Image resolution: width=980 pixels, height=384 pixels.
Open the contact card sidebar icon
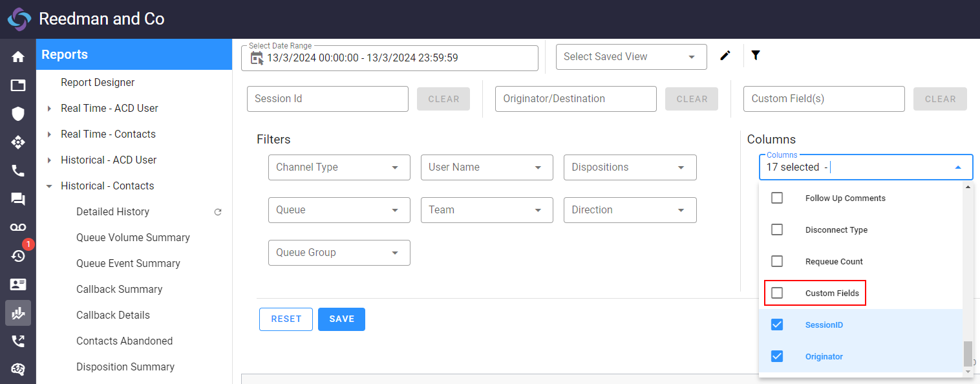coord(18,284)
